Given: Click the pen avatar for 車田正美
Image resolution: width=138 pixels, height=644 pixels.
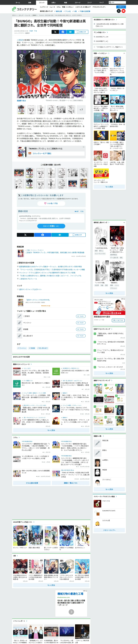Looking at the screenshot, I should coord(97,443).
